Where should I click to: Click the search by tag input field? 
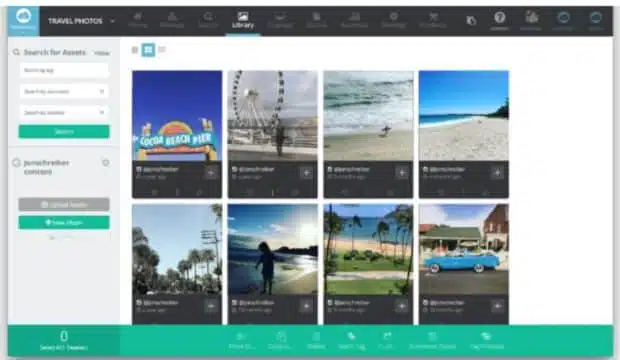pyautogui.click(x=64, y=70)
